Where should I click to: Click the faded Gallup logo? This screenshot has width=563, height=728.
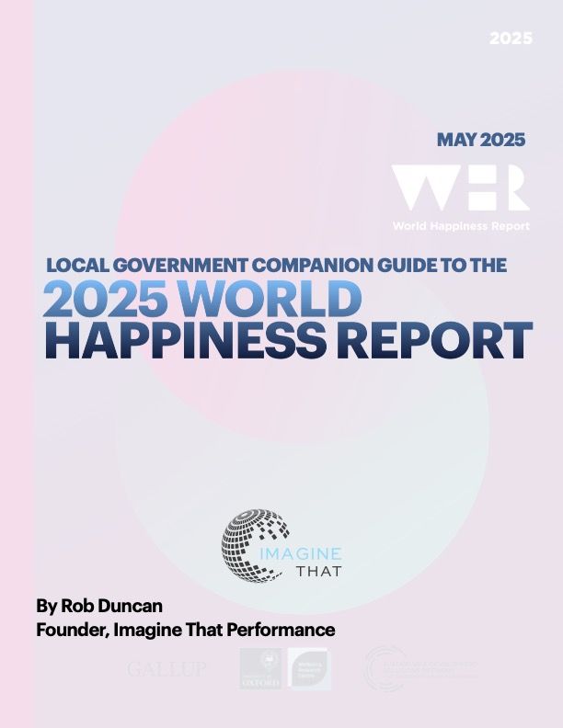167,669
